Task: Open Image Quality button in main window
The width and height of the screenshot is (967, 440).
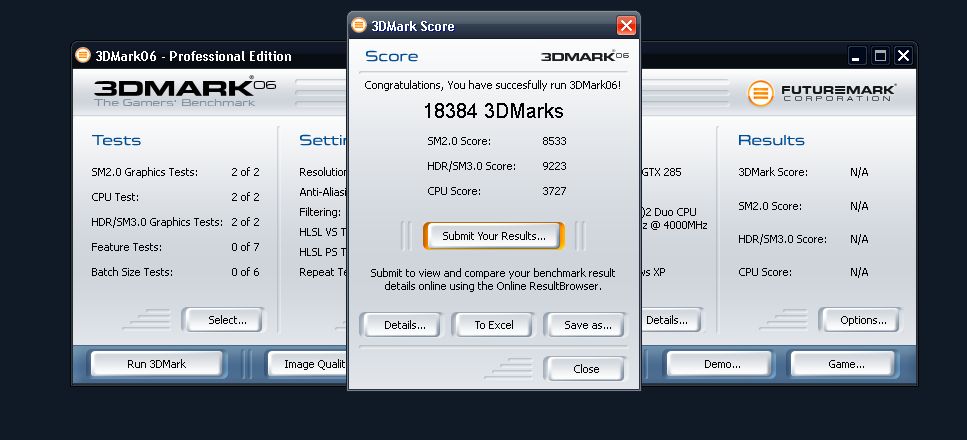Action: coord(307,364)
